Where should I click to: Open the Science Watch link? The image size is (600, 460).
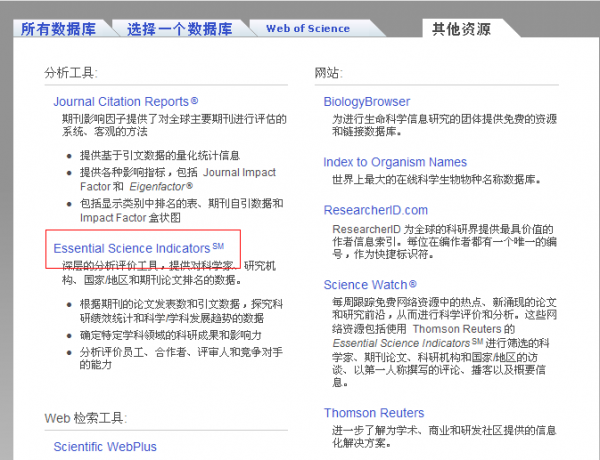pyautogui.click(x=370, y=285)
